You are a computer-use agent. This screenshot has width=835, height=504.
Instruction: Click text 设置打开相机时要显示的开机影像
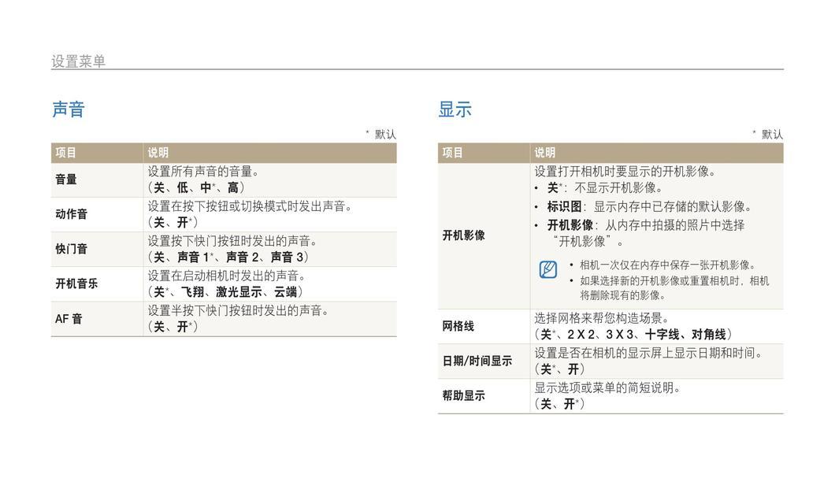tap(625, 172)
